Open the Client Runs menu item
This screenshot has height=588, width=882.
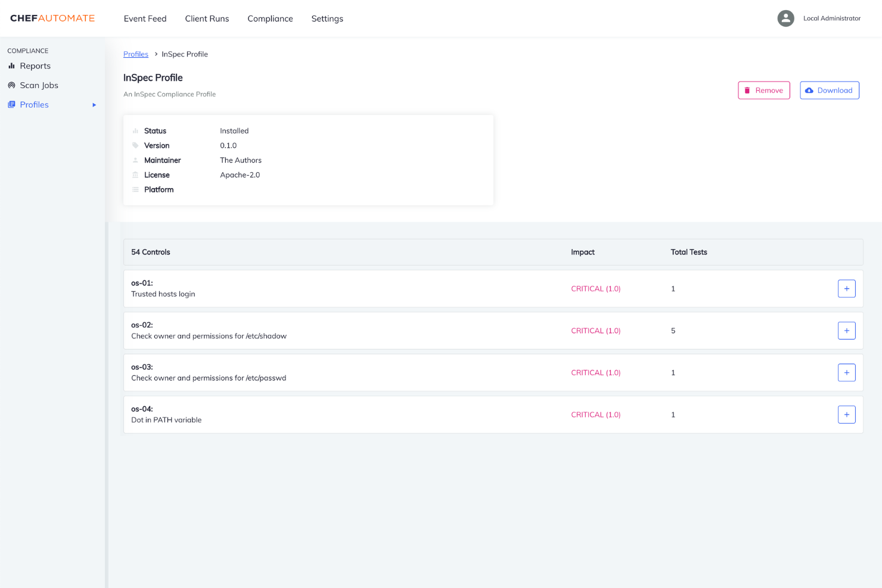tap(207, 18)
